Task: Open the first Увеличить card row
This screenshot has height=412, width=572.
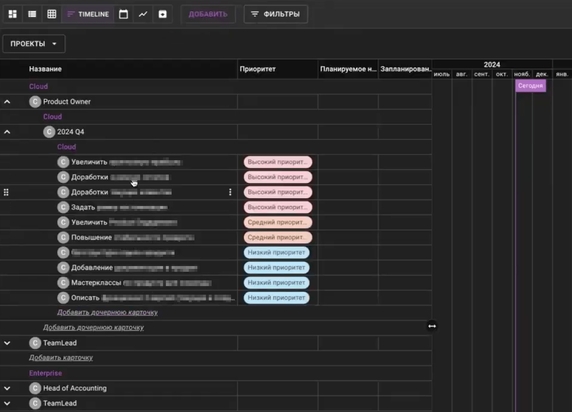Action: click(x=119, y=162)
